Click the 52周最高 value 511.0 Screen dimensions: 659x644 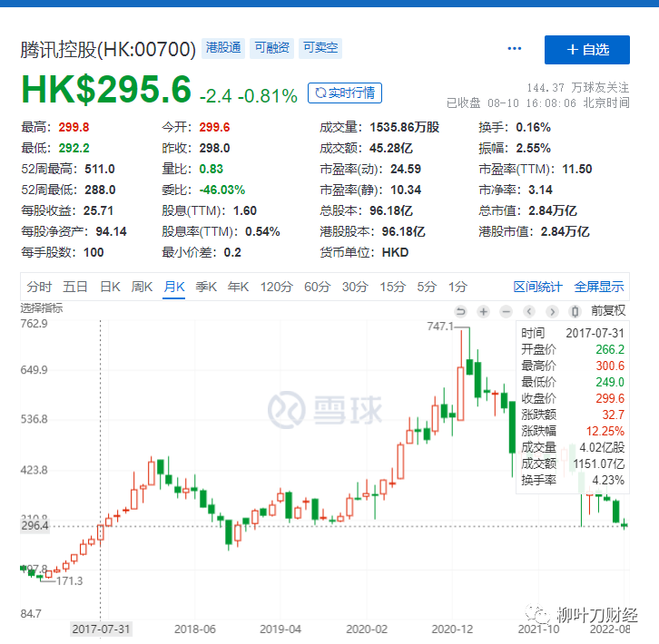click(x=100, y=169)
